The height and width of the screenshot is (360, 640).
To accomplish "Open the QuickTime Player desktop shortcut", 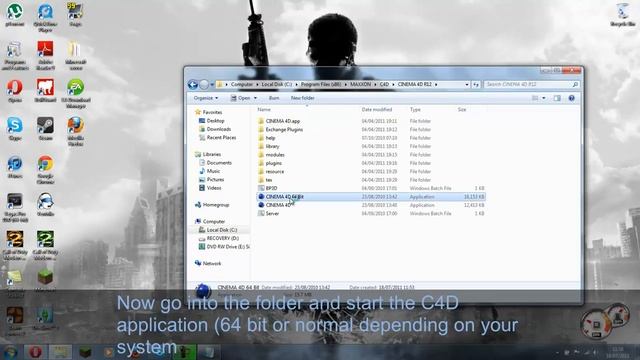I will pyautogui.click(x=45, y=17).
